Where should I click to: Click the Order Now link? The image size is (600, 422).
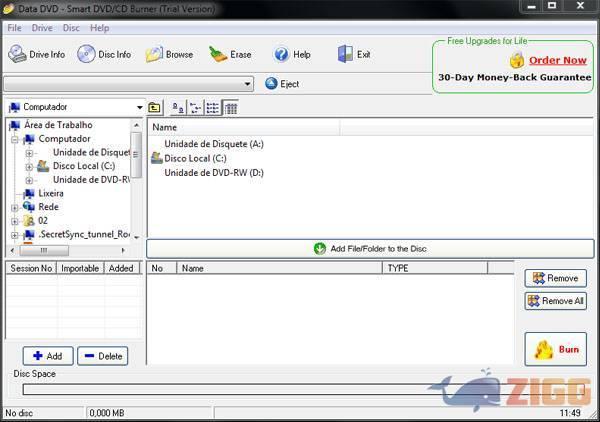click(557, 60)
